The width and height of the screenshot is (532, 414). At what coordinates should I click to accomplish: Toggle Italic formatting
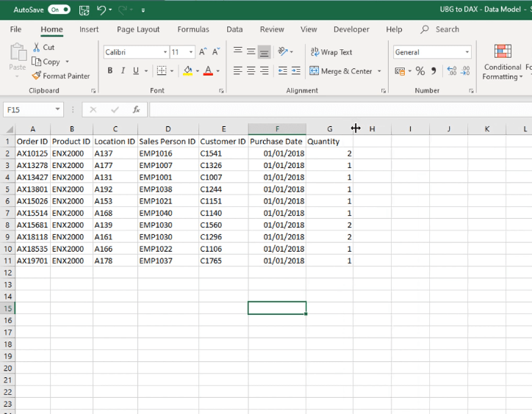tap(123, 70)
